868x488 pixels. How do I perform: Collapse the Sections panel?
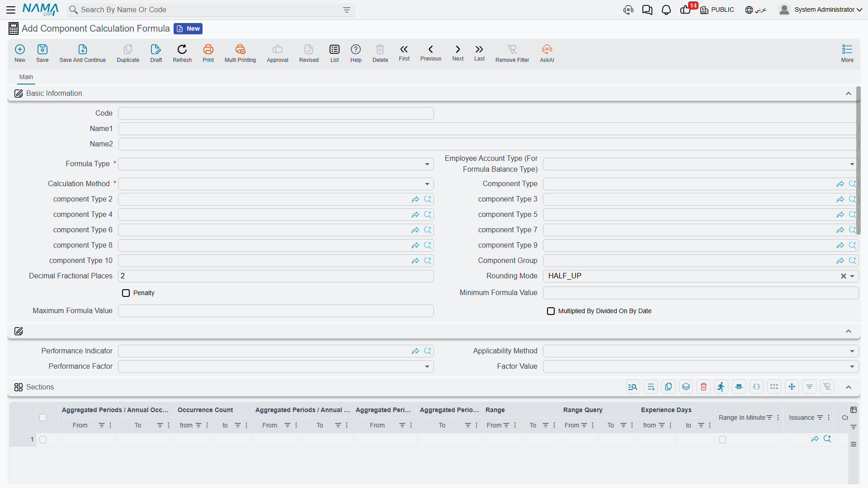[849, 387]
